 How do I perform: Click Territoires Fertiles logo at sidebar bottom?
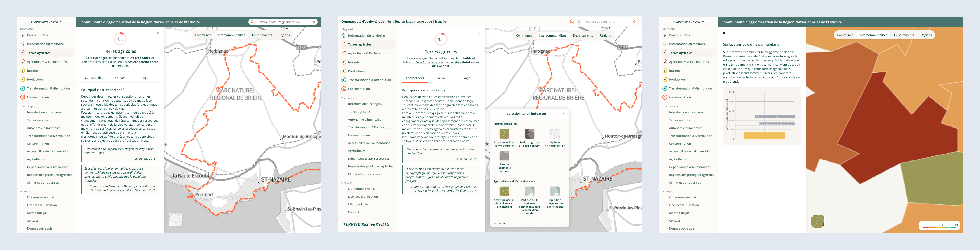[x=366, y=224]
